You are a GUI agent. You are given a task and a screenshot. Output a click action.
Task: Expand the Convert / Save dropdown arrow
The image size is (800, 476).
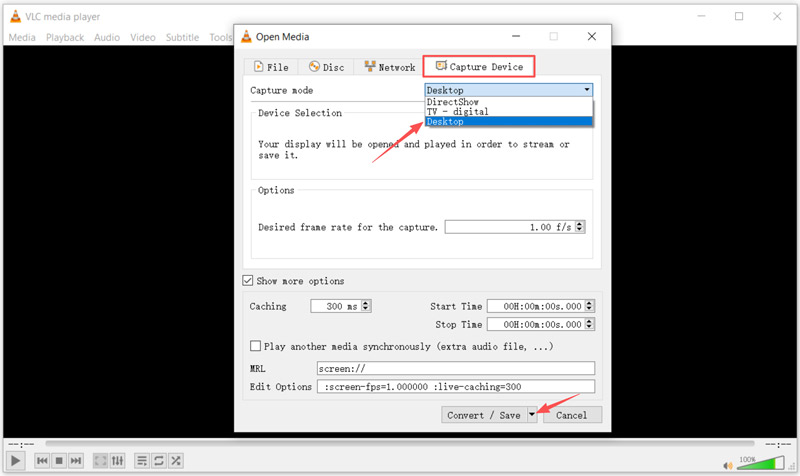[532, 415]
